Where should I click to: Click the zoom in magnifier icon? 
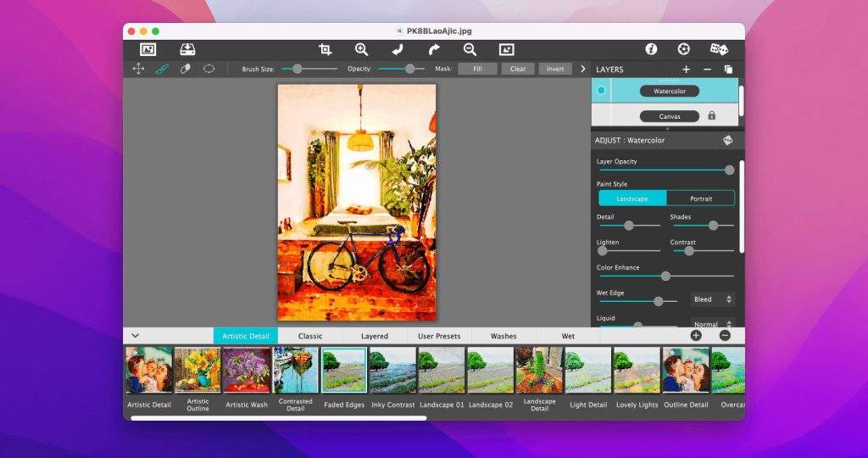[x=361, y=50]
